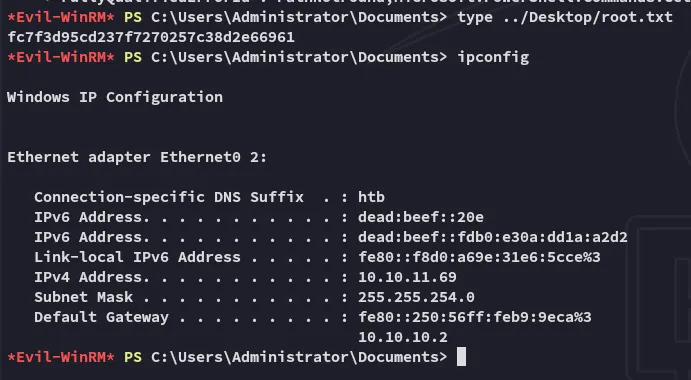The width and height of the screenshot is (691, 380).
Task: Click the Connection-specific DNS Suffix label
Action: (169, 197)
